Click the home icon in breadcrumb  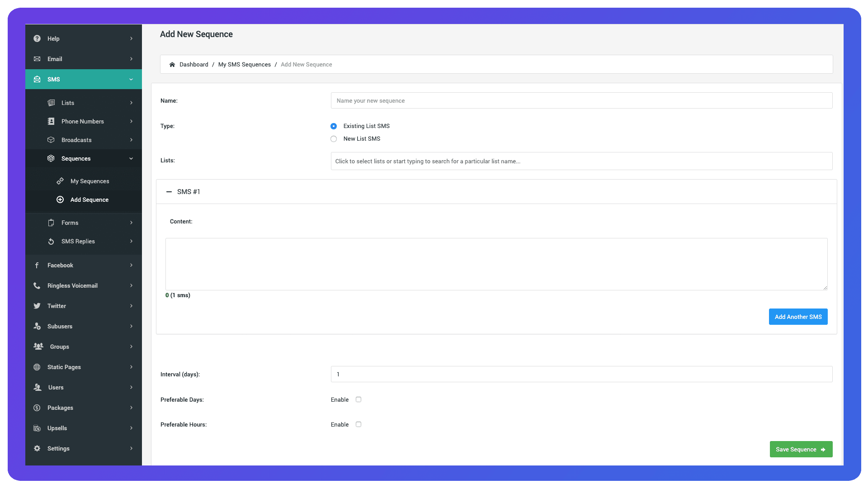172,65
